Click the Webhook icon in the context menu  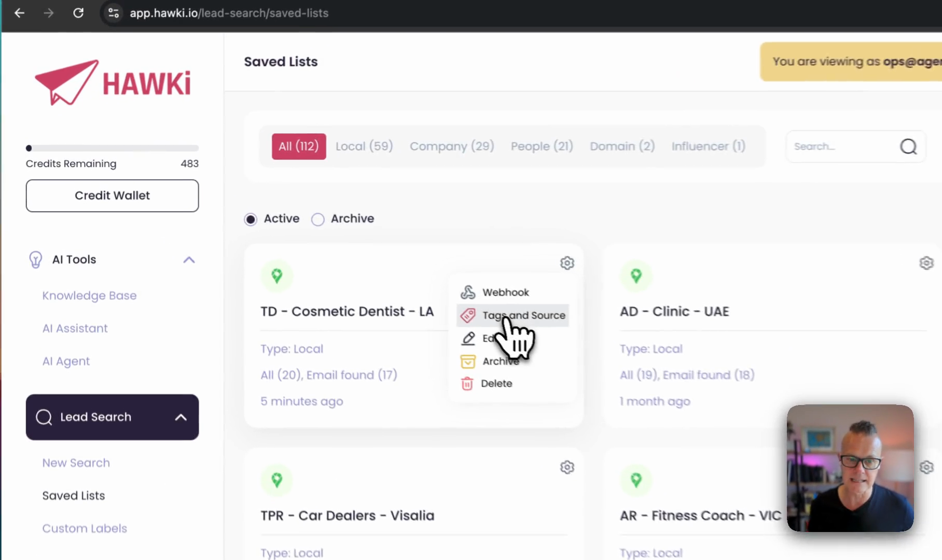468,292
